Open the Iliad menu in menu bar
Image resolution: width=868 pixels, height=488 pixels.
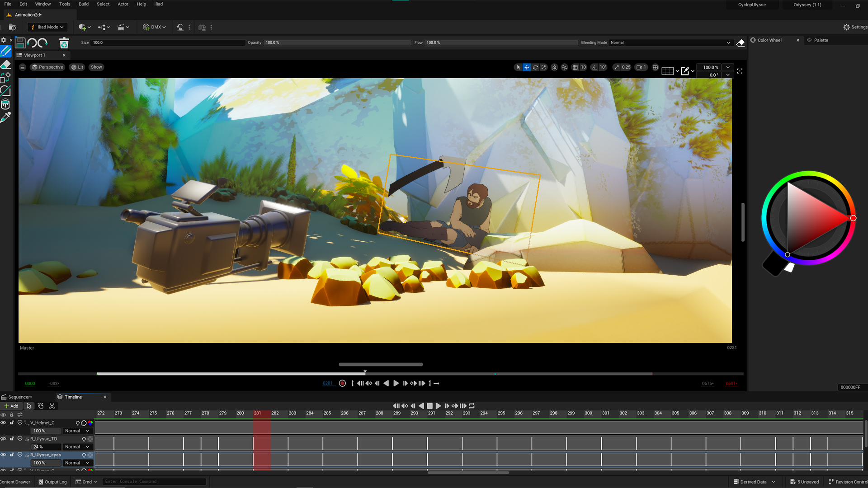point(158,4)
